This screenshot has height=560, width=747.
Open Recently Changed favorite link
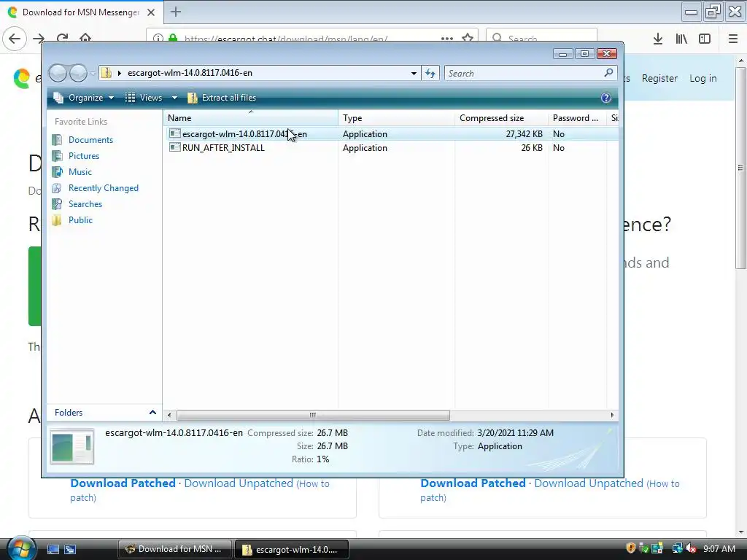pyautogui.click(x=103, y=188)
